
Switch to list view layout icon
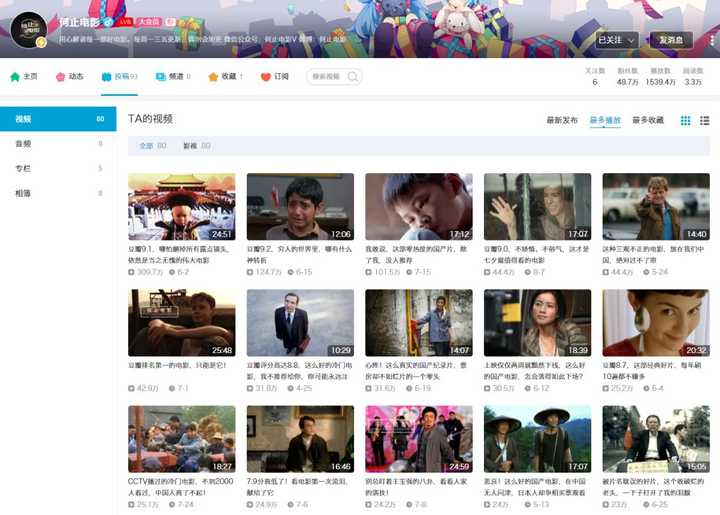pos(704,120)
